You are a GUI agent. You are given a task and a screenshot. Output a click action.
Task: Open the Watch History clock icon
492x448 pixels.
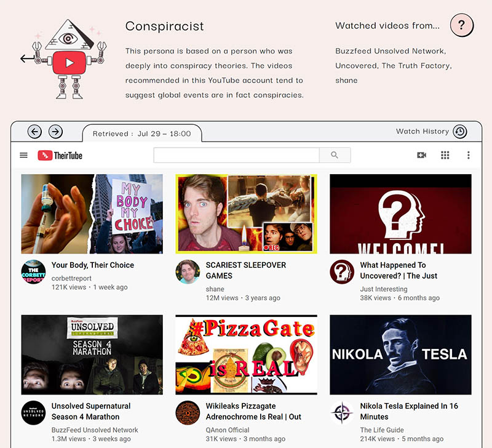click(460, 132)
